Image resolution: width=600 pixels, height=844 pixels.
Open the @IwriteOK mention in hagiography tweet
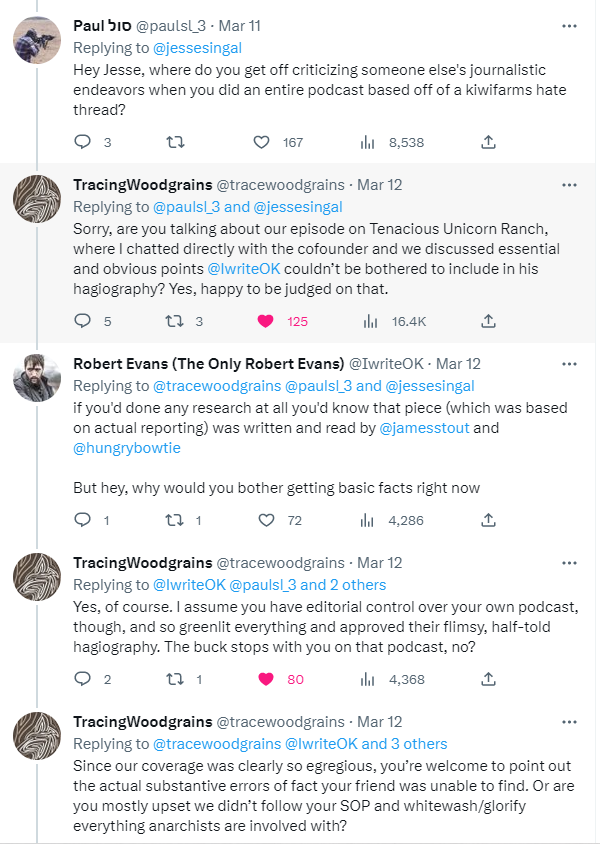[244, 269]
